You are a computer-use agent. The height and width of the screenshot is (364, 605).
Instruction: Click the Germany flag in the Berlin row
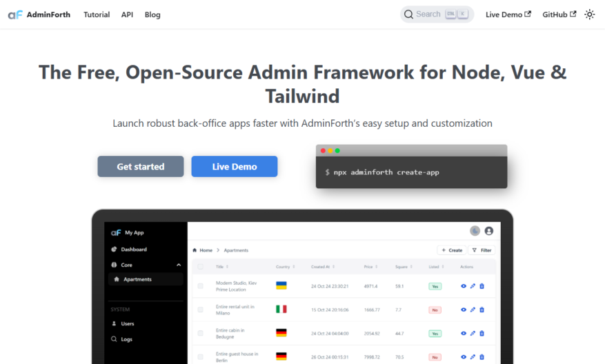pos(281,356)
